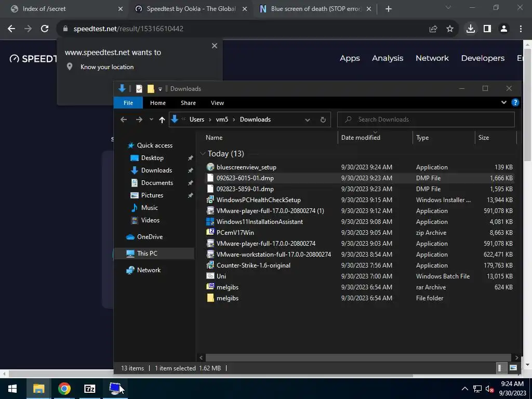Image resolution: width=532 pixels, height=399 pixels.
Task: Open Music in the navigation pane
Action: tap(149, 208)
